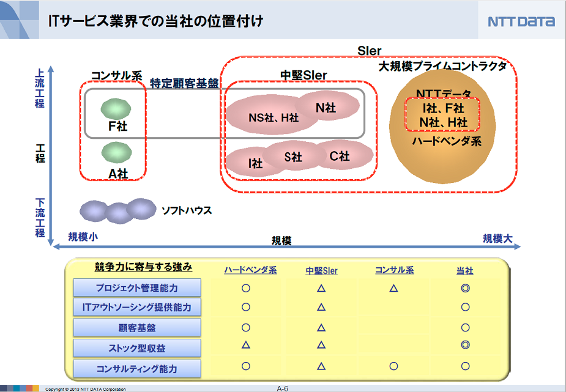Viewport: 566px width, 392px height.
Task: Click the triangle for 中堅SIer ITアウトソーシング提供能力
Action: 321,307
